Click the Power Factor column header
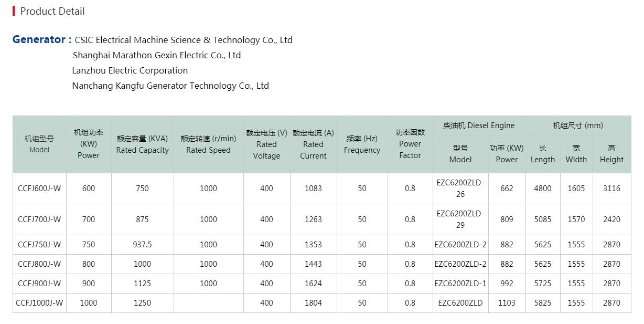 coord(410,144)
